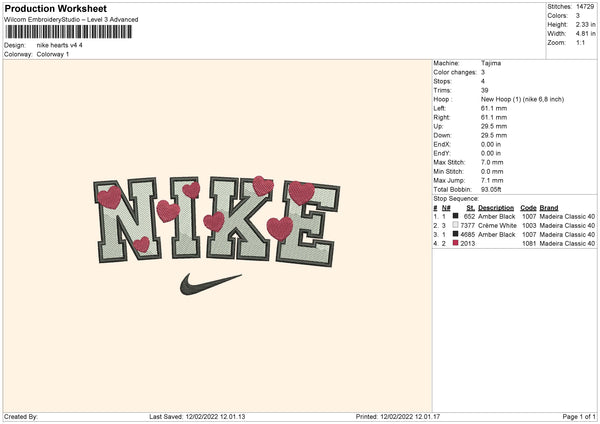Image resolution: width=600 pixels, height=424 pixels.
Task: Click the 'Page 1 of 1' footer text
Action: point(579,416)
